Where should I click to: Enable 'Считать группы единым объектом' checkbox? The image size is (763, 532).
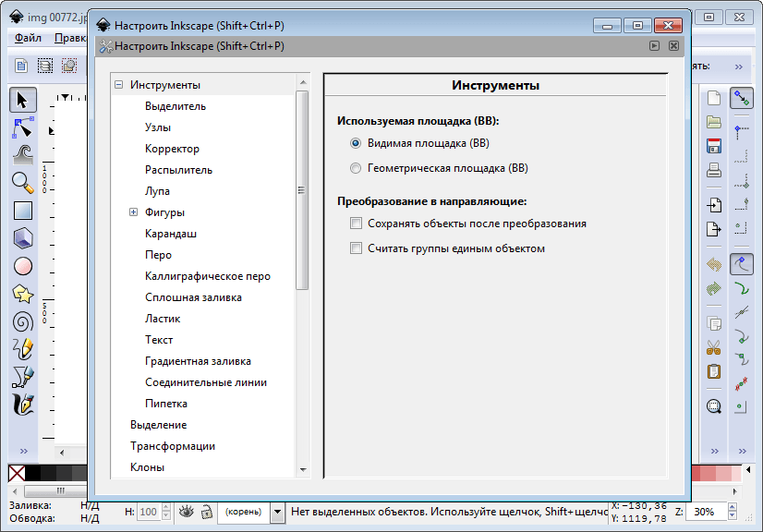point(357,248)
